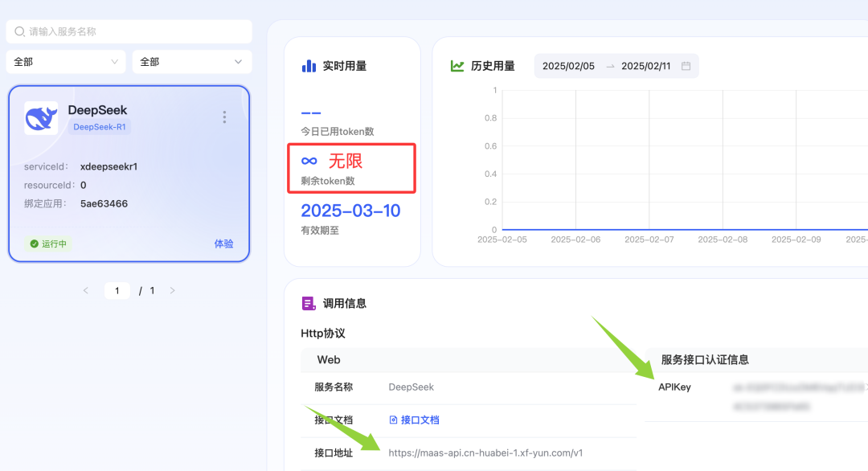Click serviceId value xdeepseekr1
868x471 pixels.
pos(109,166)
